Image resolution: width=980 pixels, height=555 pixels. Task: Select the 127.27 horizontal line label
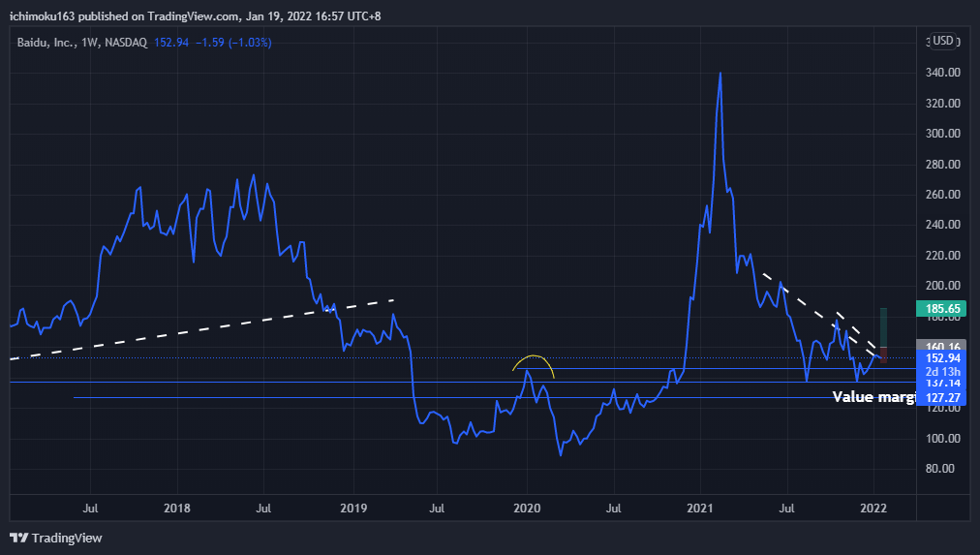click(x=940, y=398)
